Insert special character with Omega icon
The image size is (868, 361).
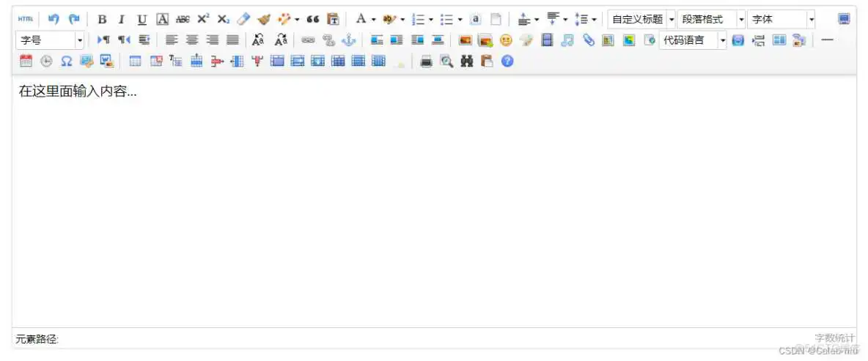click(x=66, y=62)
